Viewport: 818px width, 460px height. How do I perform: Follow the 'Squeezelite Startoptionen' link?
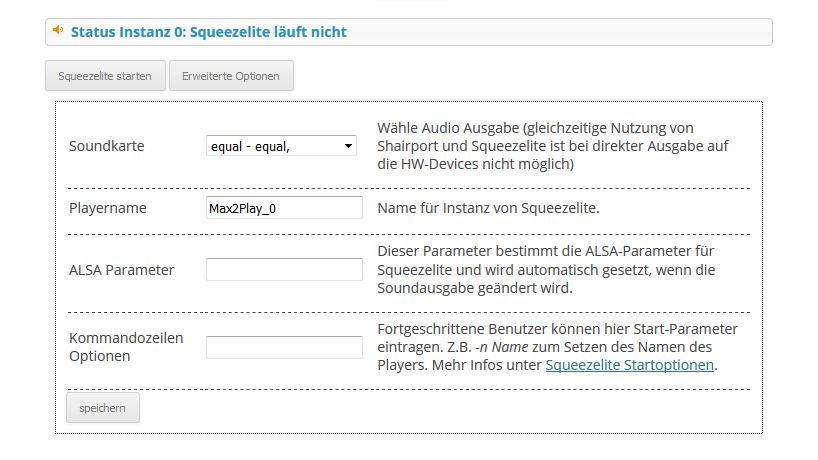630,365
